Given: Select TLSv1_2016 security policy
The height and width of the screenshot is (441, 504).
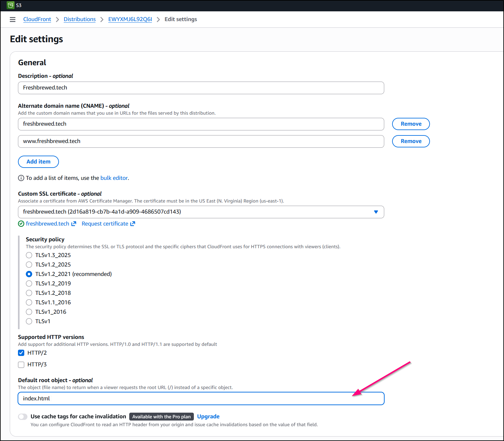Looking at the screenshot, I should (29, 312).
